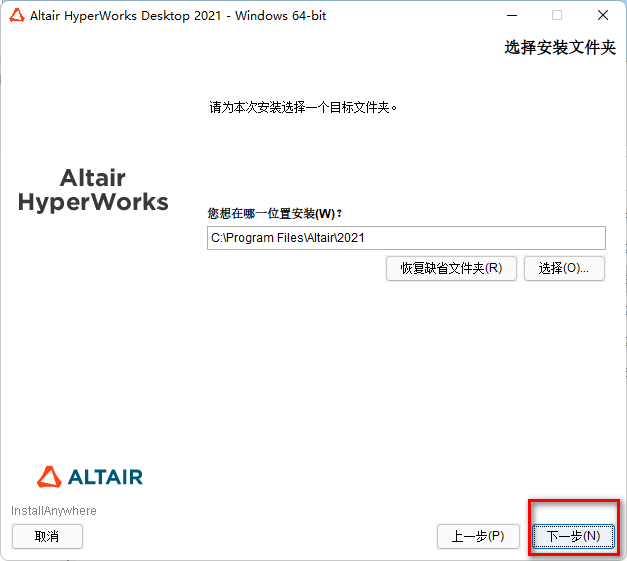Click the orange triangle Altair logo mark
Image resolution: width=627 pixels, height=561 pixels.
point(49,476)
